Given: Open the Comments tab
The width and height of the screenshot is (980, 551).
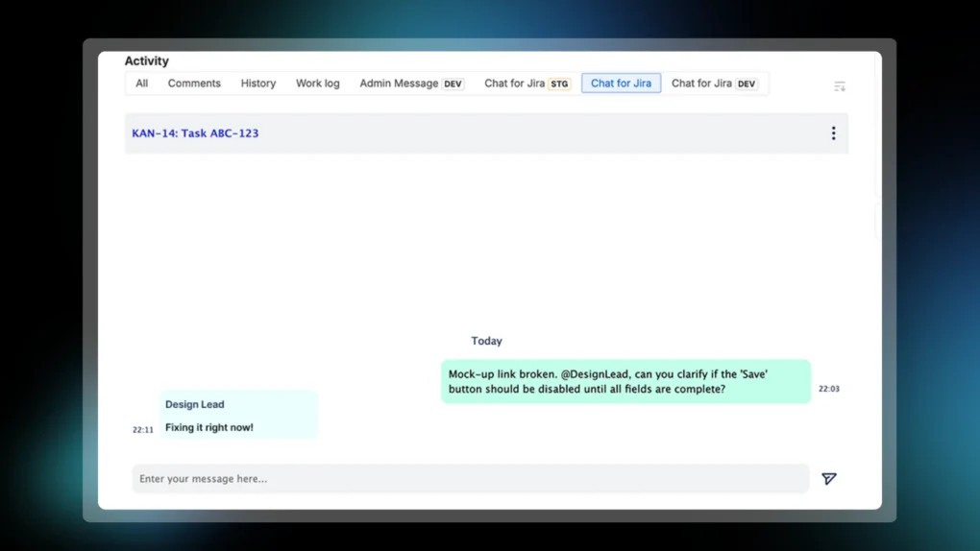Looking at the screenshot, I should click(194, 84).
